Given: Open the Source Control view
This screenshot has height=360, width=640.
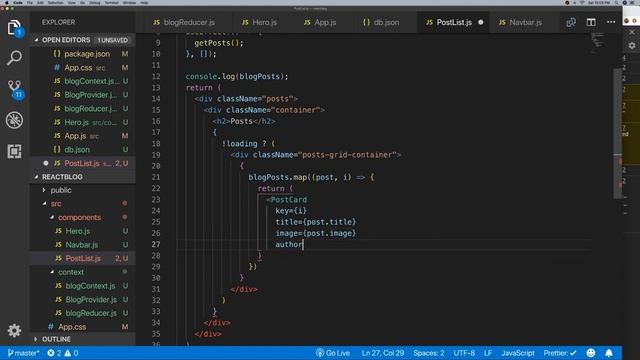Looking at the screenshot, I should [x=14, y=89].
